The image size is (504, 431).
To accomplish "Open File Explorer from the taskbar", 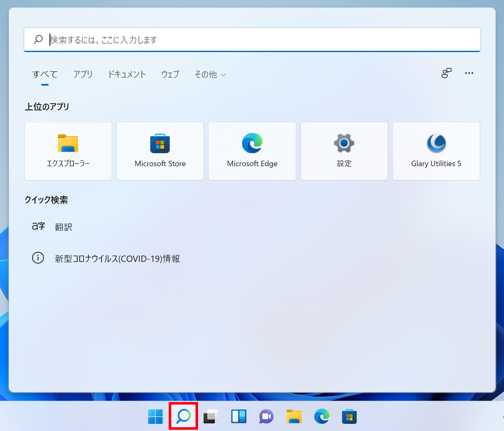I will tap(294, 416).
